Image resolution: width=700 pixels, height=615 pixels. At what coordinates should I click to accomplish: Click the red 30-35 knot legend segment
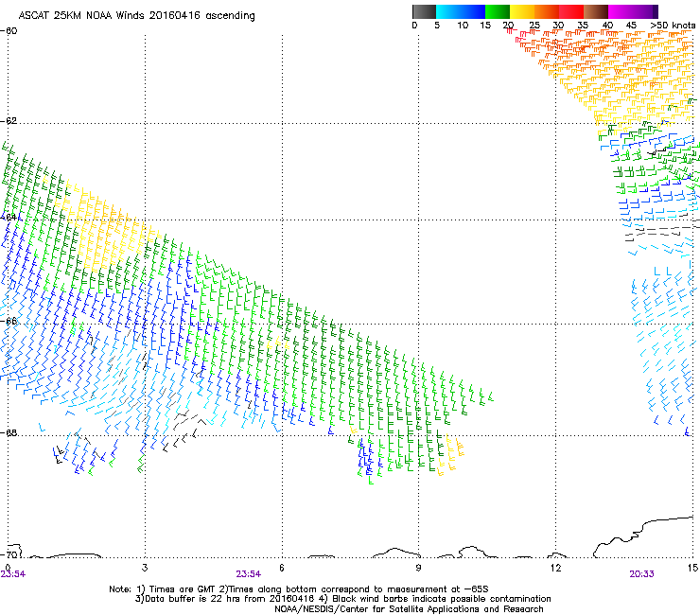pos(571,11)
